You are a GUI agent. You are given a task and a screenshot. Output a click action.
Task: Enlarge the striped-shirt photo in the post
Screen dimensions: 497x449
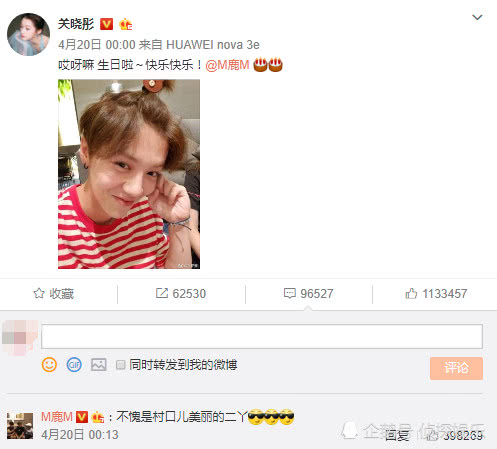point(129,174)
